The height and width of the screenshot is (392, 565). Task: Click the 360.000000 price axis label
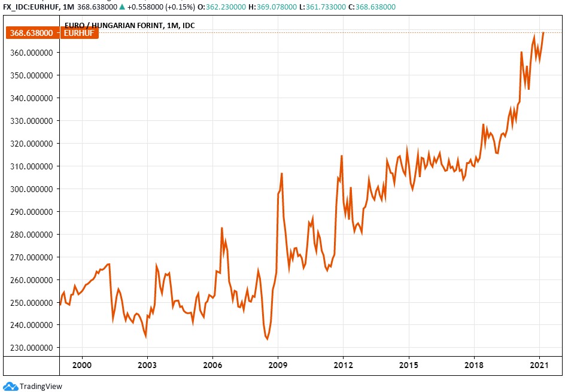tap(32, 53)
